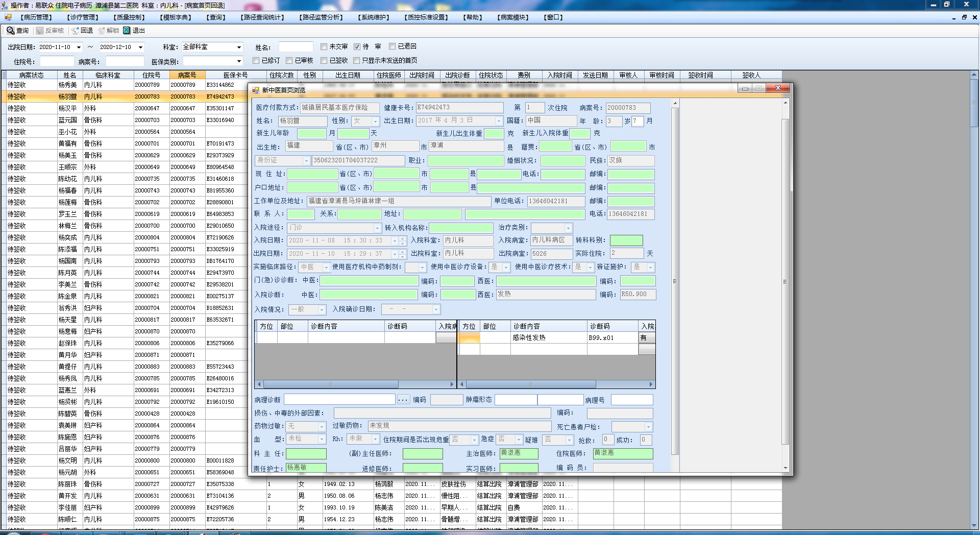Open the discharge start date dropdown

tap(79, 47)
